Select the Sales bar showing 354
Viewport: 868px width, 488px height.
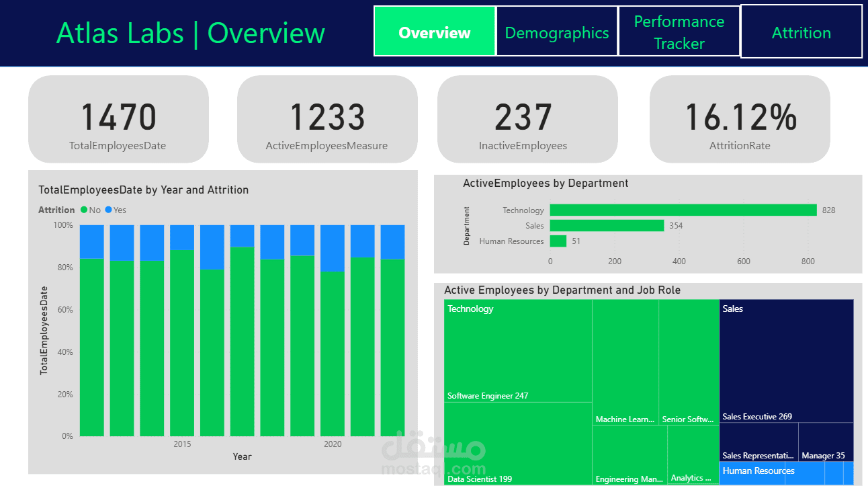[607, 225]
